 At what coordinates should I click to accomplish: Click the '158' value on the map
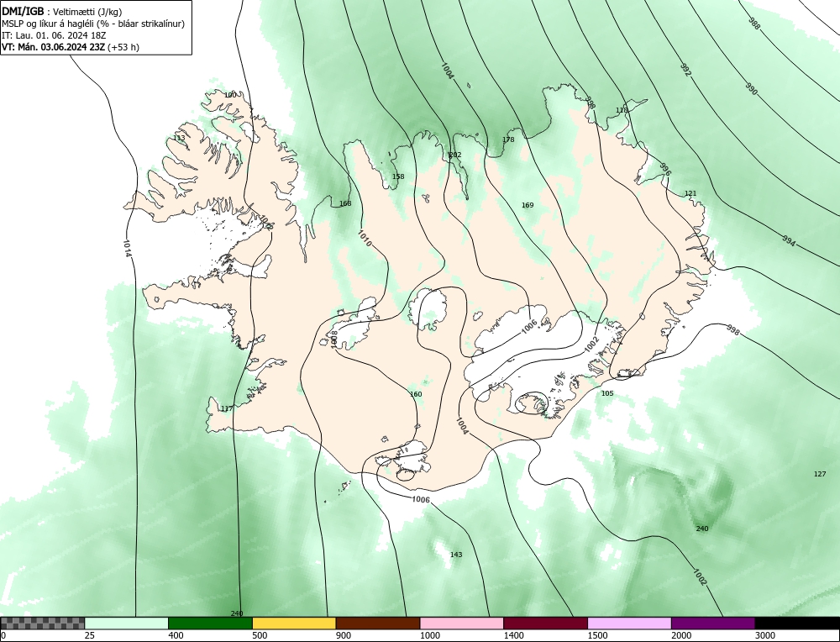(x=398, y=176)
